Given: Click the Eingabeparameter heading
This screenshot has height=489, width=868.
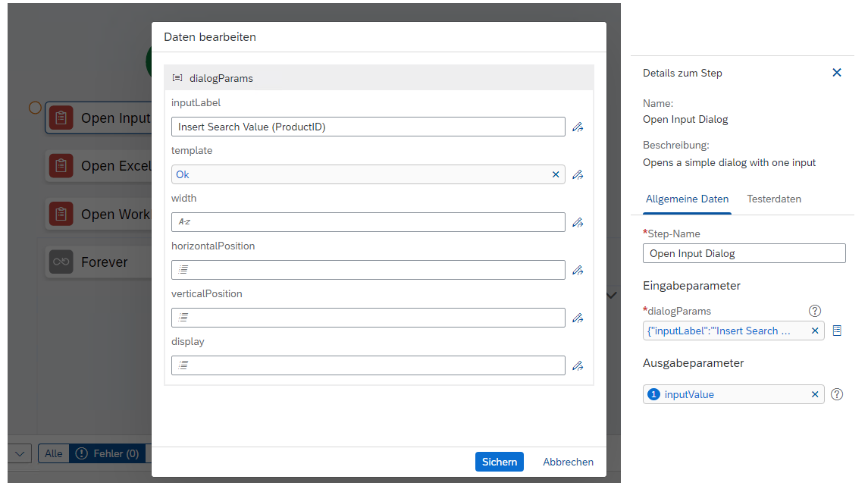Looking at the screenshot, I should click(691, 286).
